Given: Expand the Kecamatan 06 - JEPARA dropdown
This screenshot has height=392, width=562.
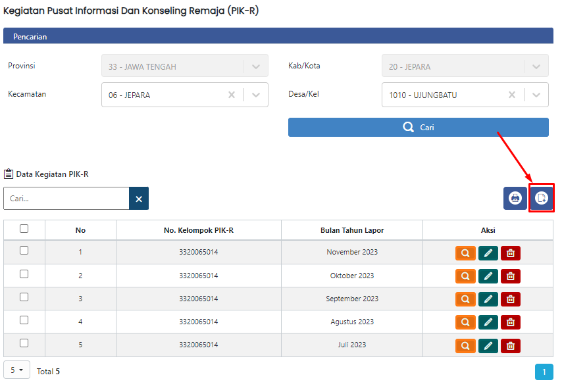Looking at the screenshot, I should (256, 95).
